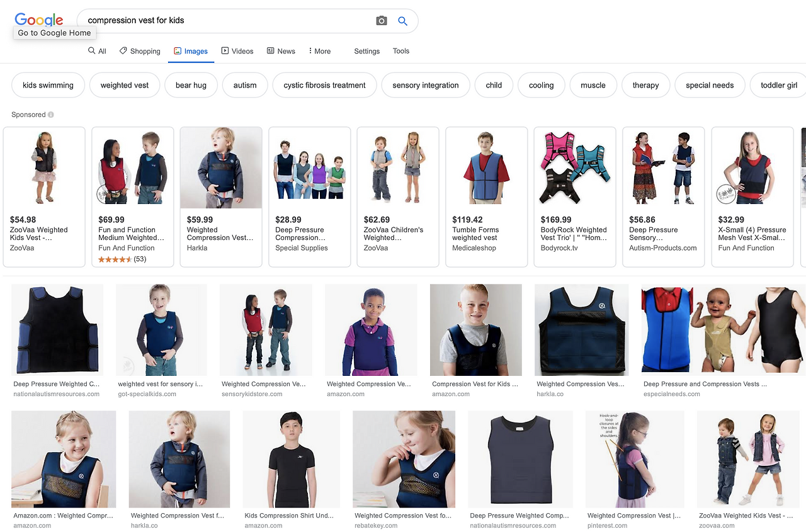Open search by image camera icon

382,21
